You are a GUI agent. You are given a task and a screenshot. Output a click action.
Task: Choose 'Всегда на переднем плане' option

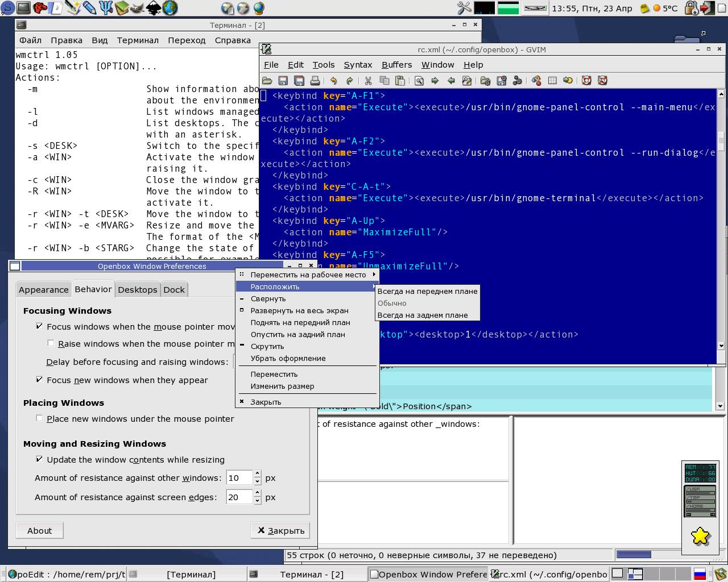[x=427, y=291]
